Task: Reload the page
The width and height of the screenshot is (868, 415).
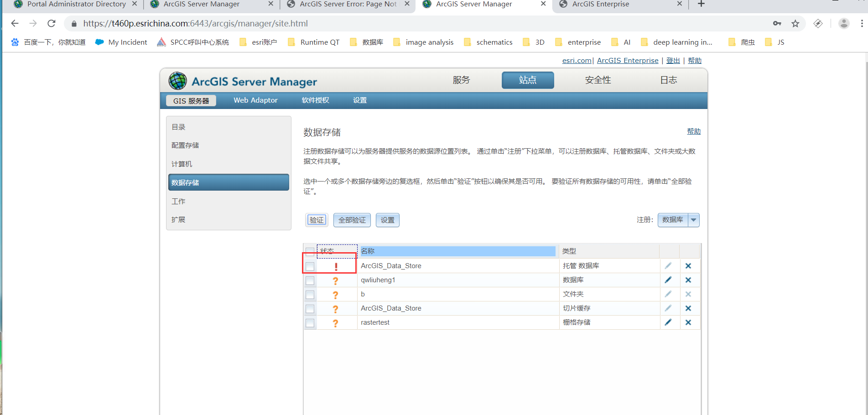Action: [52, 23]
